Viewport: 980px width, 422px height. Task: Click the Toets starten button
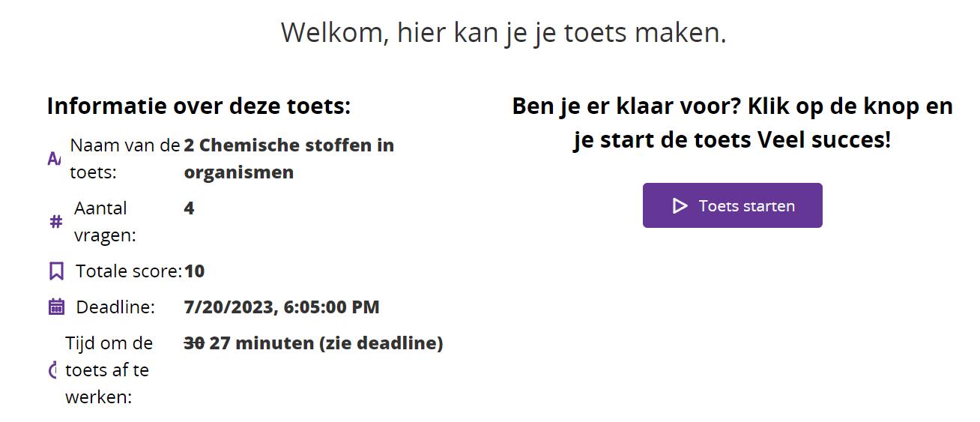coord(732,205)
